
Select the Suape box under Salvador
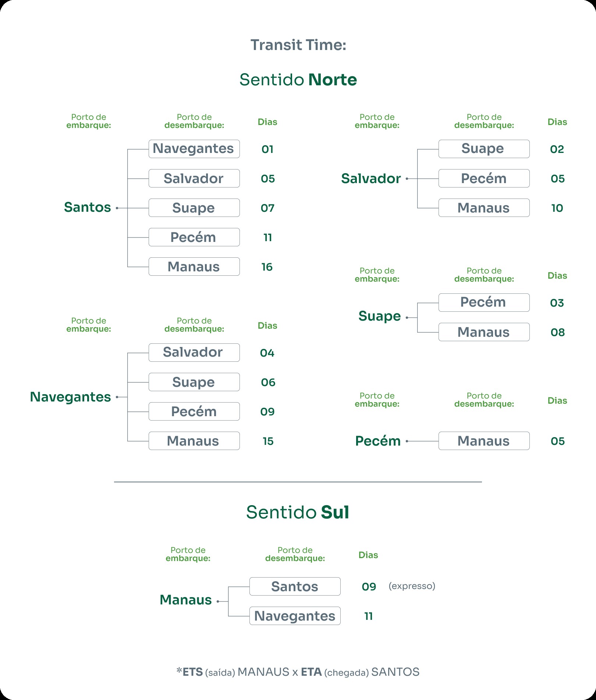[x=484, y=149]
